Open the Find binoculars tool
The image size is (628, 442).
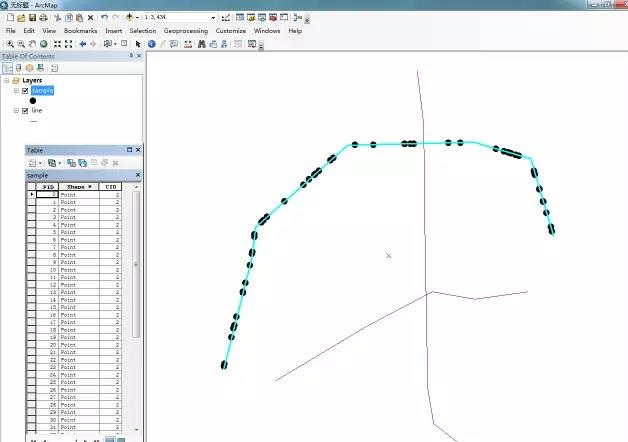(x=201, y=44)
